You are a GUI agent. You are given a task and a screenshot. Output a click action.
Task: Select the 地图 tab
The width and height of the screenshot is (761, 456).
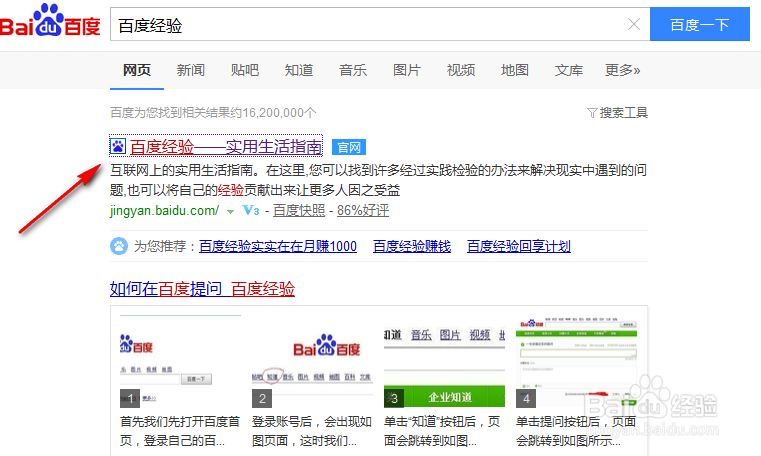515,70
